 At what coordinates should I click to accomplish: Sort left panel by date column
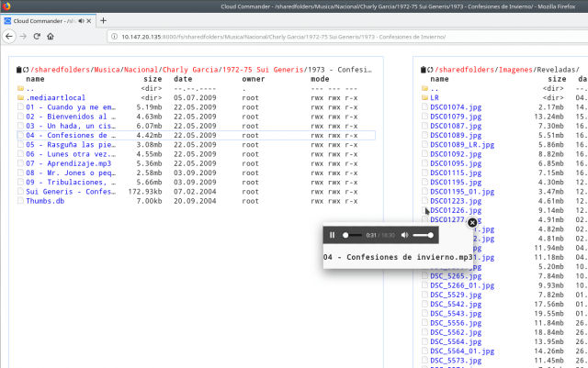[x=182, y=79]
